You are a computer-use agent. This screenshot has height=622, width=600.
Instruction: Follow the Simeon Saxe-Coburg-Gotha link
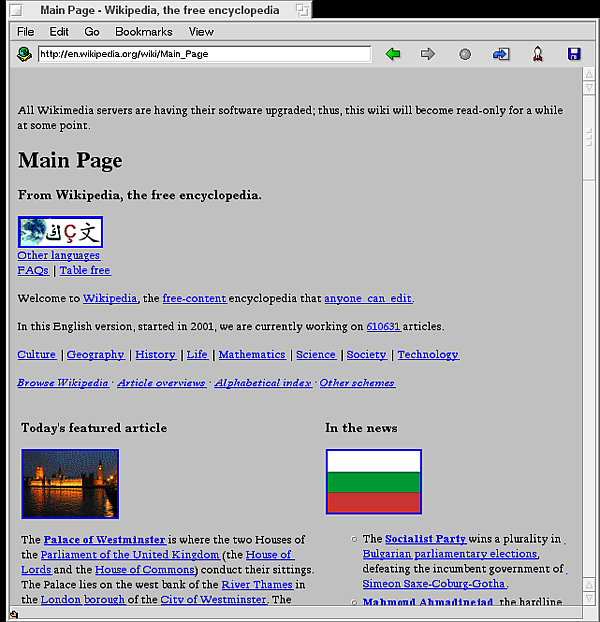[435, 584]
